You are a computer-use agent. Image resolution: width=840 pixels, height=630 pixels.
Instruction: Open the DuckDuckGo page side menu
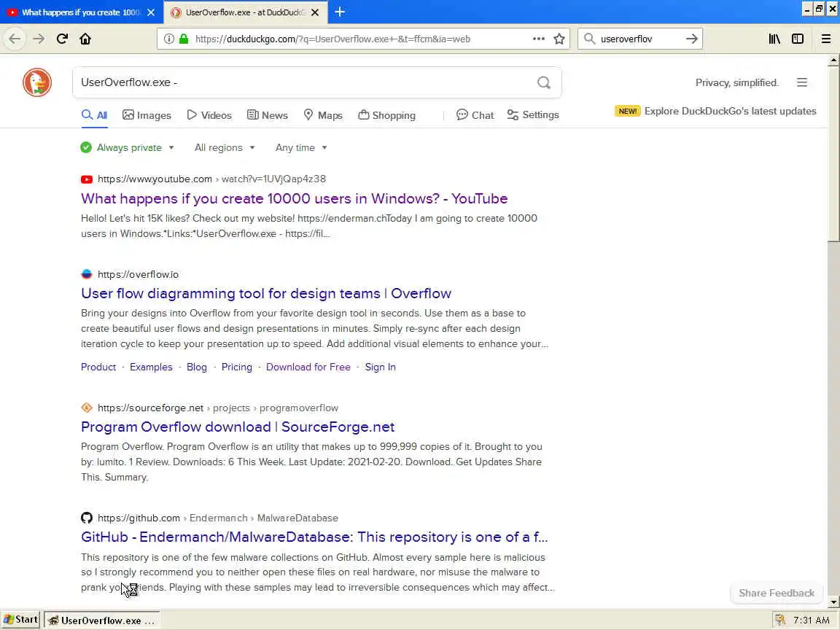coord(802,82)
